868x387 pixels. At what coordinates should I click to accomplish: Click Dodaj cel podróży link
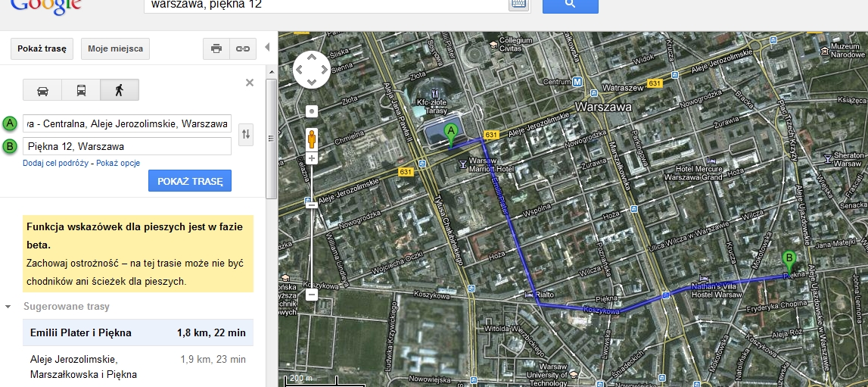55,163
